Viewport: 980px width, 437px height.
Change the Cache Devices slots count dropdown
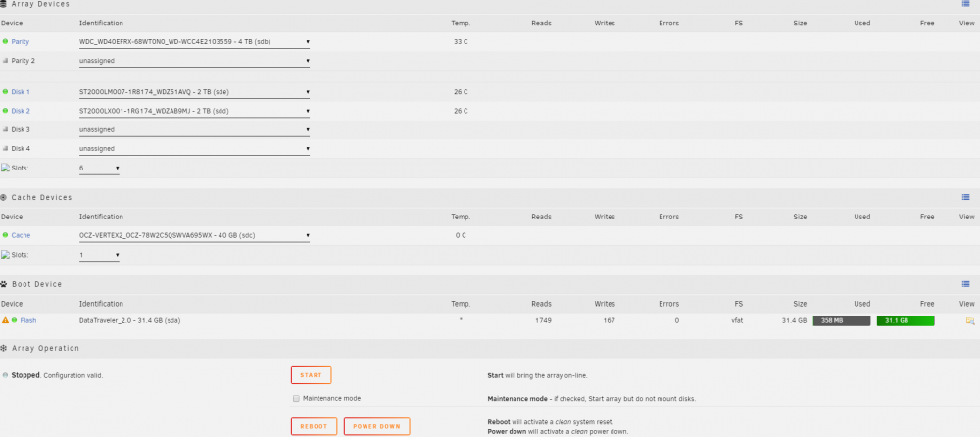pyautogui.click(x=99, y=255)
